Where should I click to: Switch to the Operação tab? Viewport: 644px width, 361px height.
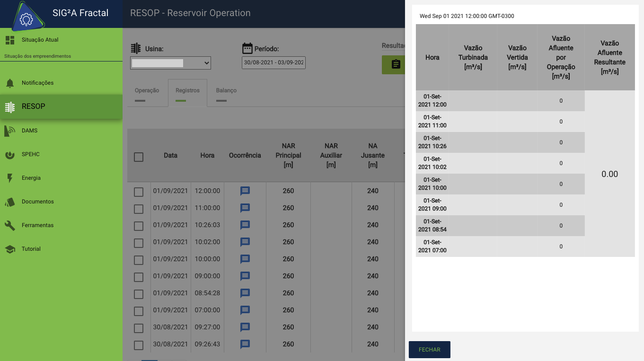(147, 91)
